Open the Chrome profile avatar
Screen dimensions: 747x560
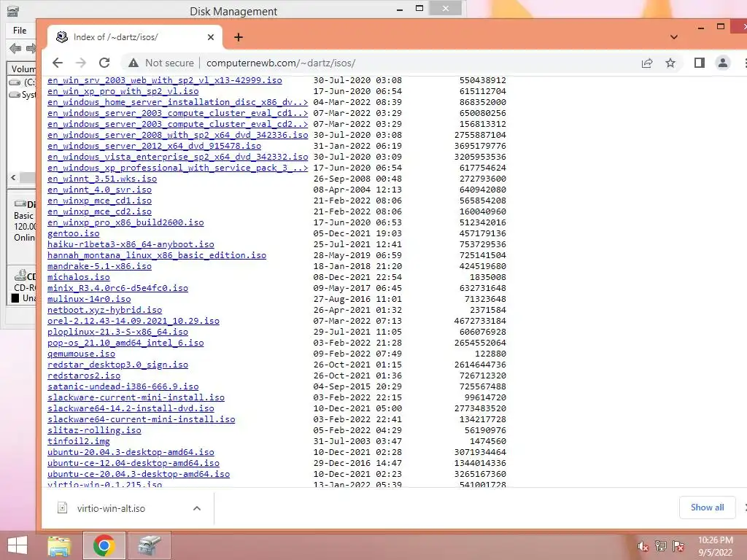723,63
